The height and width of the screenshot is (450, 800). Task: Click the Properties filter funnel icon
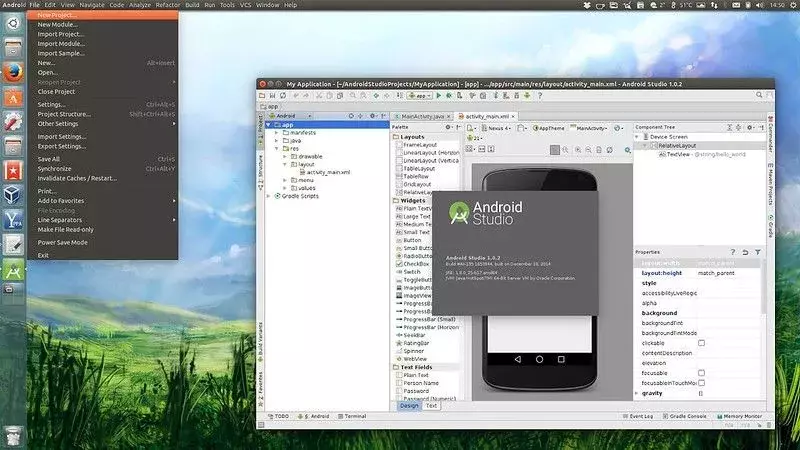758,252
